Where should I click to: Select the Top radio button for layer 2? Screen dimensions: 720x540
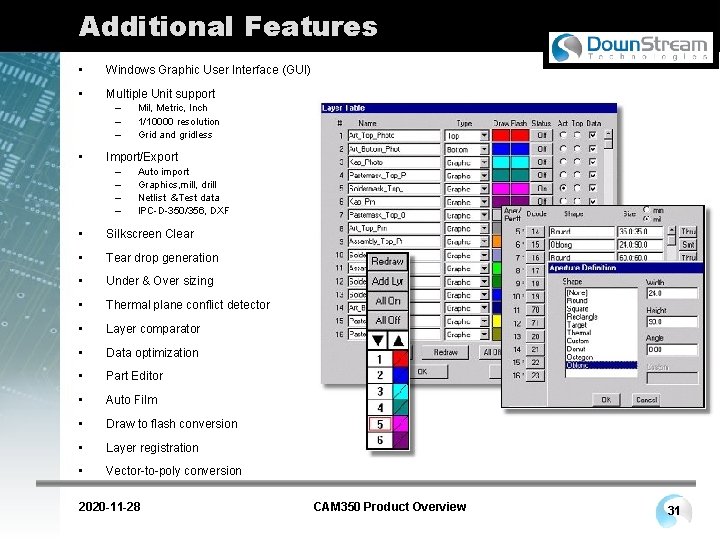point(577,148)
